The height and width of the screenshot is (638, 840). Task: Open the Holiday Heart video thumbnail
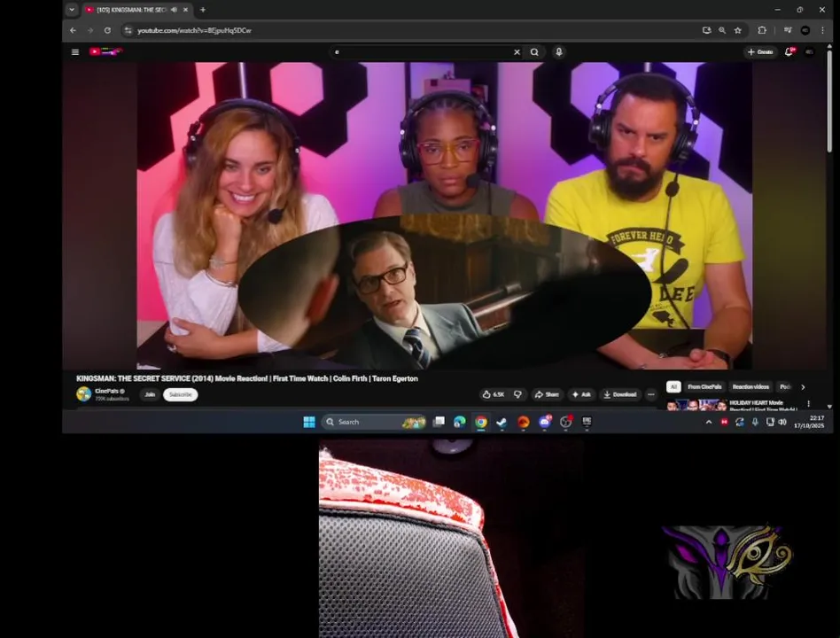click(x=697, y=404)
